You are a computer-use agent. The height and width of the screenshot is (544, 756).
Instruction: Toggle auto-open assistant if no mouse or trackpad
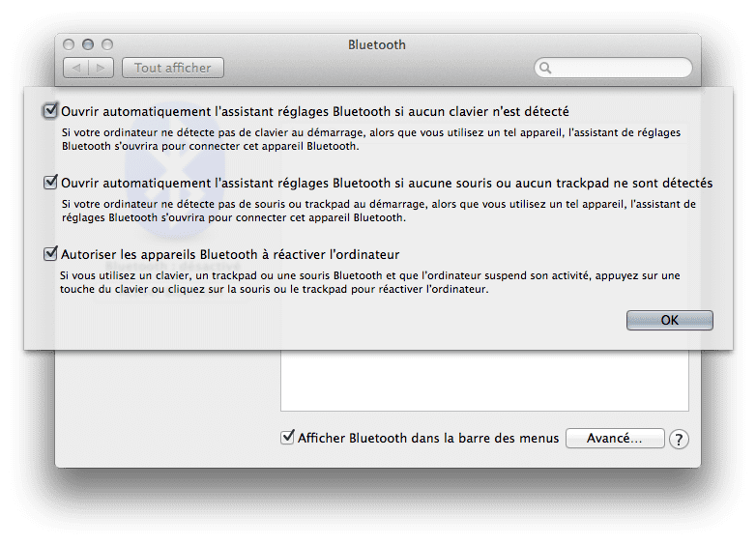(50, 183)
